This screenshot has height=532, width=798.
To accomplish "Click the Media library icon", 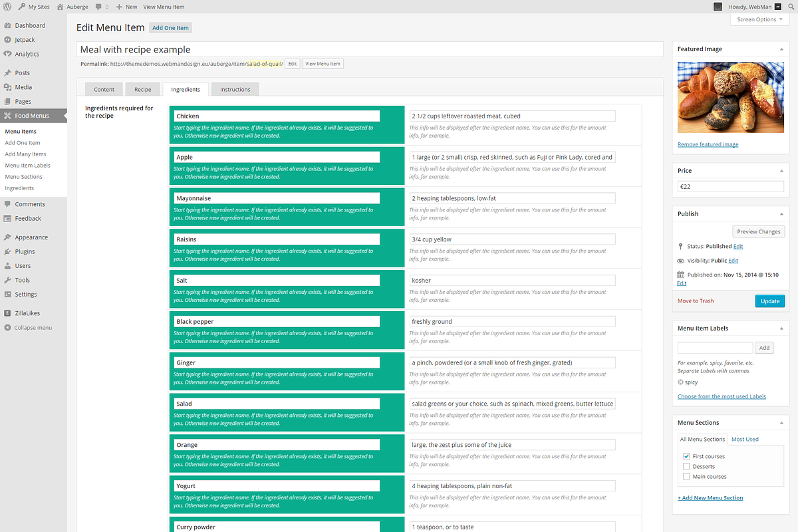I will pos(7,87).
